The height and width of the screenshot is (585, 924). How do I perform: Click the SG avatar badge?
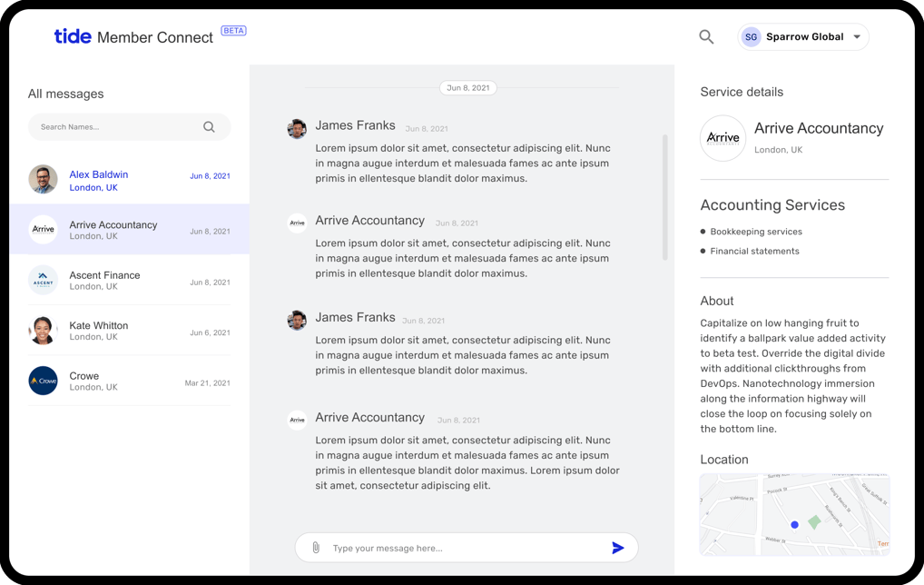pyautogui.click(x=751, y=36)
